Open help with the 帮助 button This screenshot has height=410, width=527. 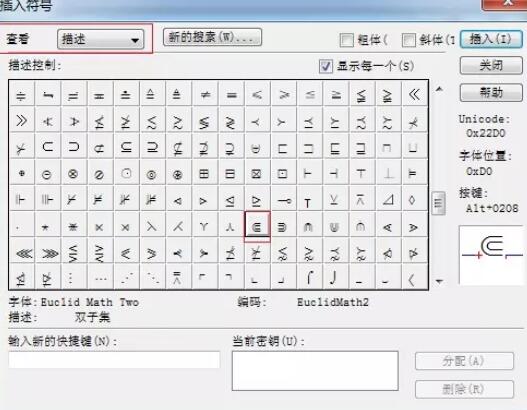pyautogui.click(x=491, y=92)
